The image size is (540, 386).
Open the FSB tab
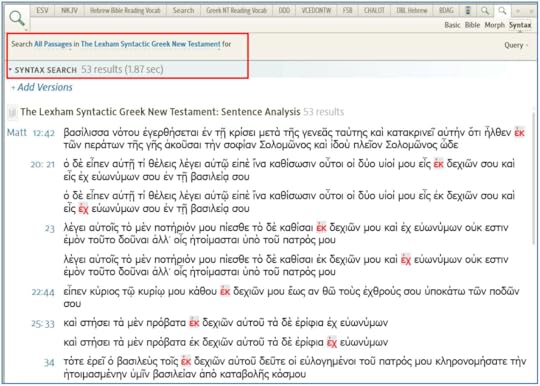(347, 11)
